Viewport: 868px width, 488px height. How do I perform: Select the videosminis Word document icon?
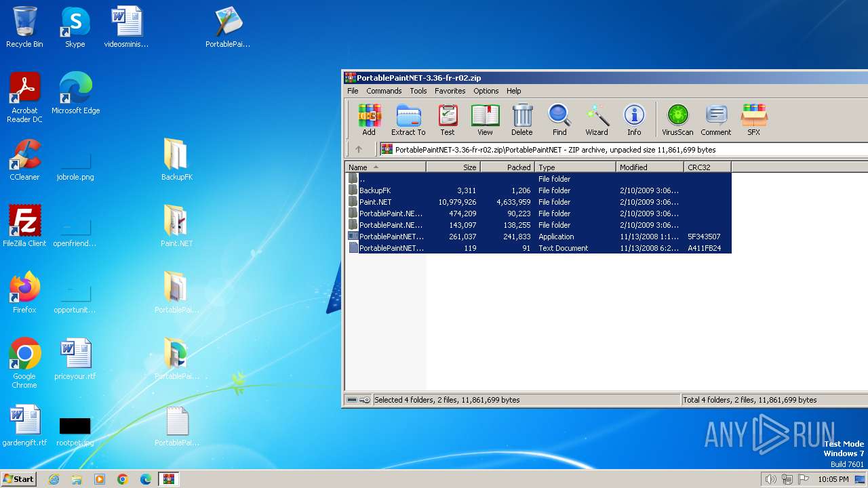click(x=126, y=27)
